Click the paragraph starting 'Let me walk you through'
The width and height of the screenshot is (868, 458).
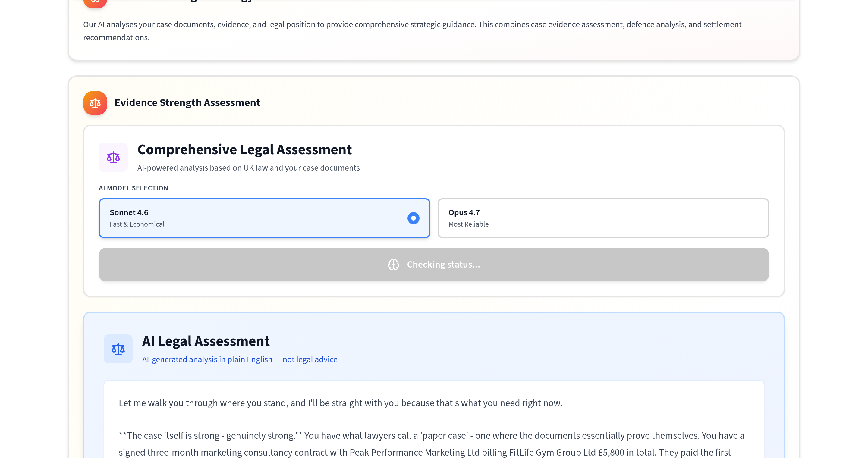pyautogui.click(x=340, y=403)
